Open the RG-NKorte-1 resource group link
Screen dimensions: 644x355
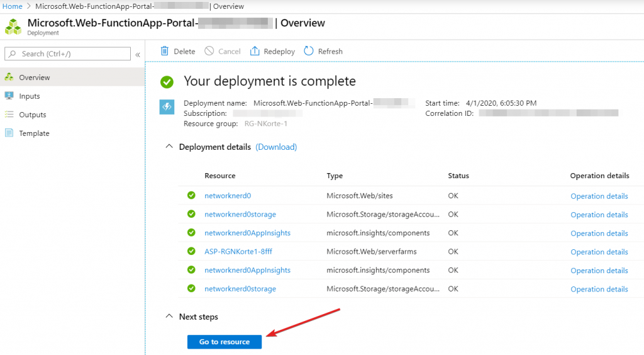pyautogui.click(x=266, y=123)
